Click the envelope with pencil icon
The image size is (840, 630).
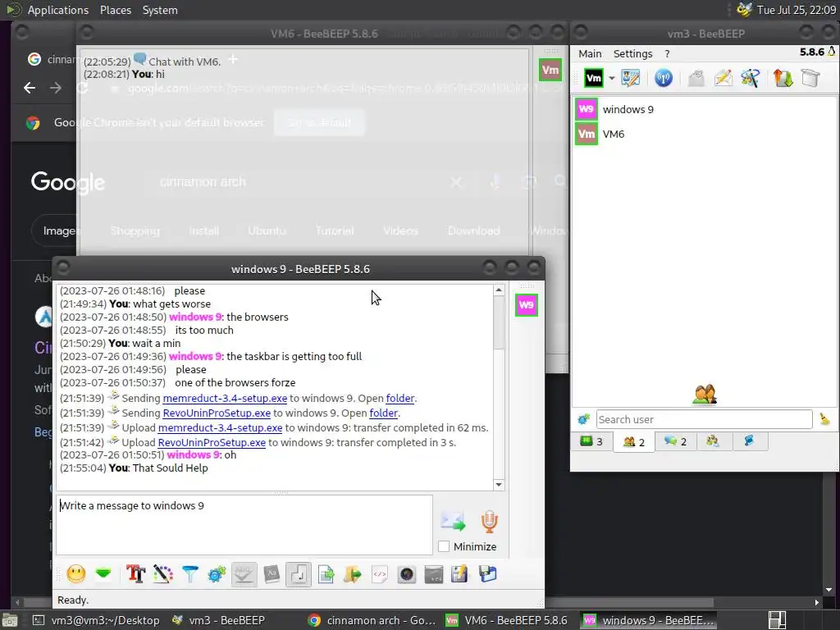coord(723,78)
